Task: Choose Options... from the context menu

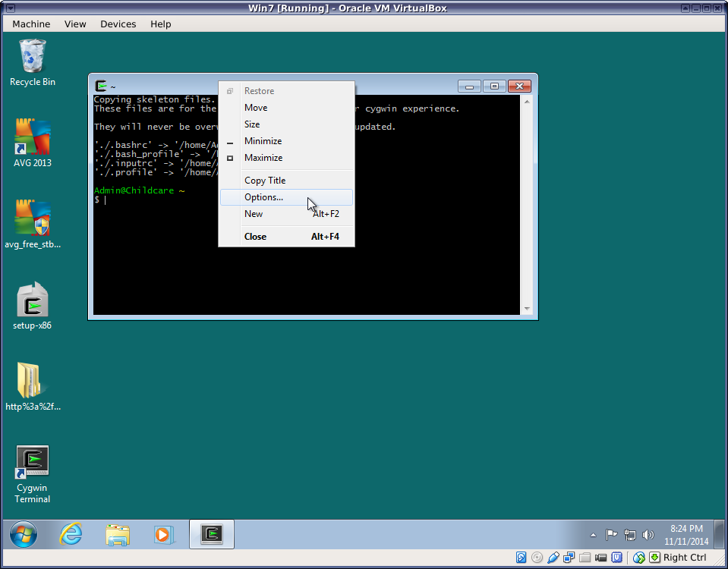Action: pos(286,197)
